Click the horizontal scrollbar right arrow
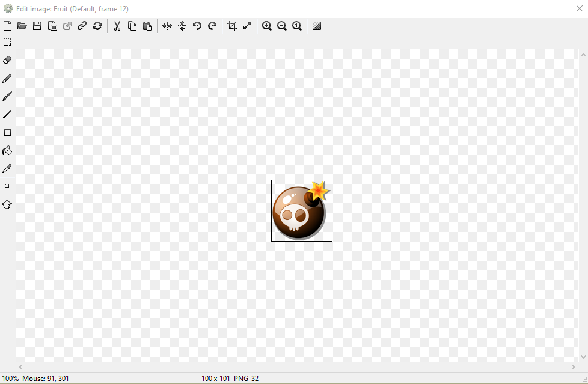Screen dimensions: 588x384 [574, 367]
